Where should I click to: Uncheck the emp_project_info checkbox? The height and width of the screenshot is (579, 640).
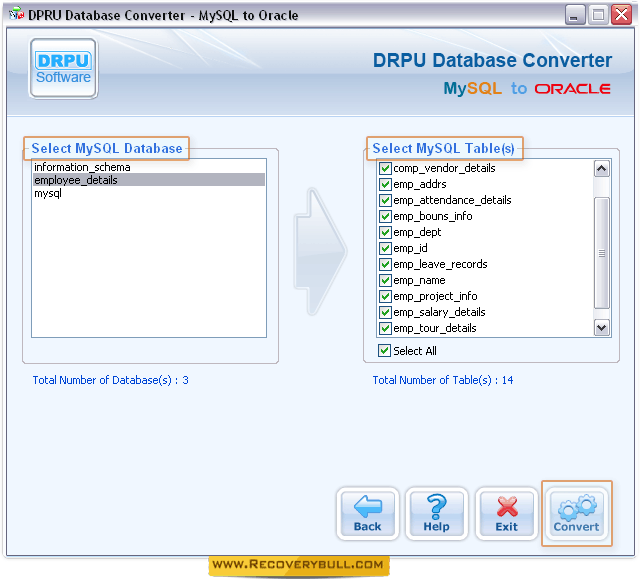385,296
